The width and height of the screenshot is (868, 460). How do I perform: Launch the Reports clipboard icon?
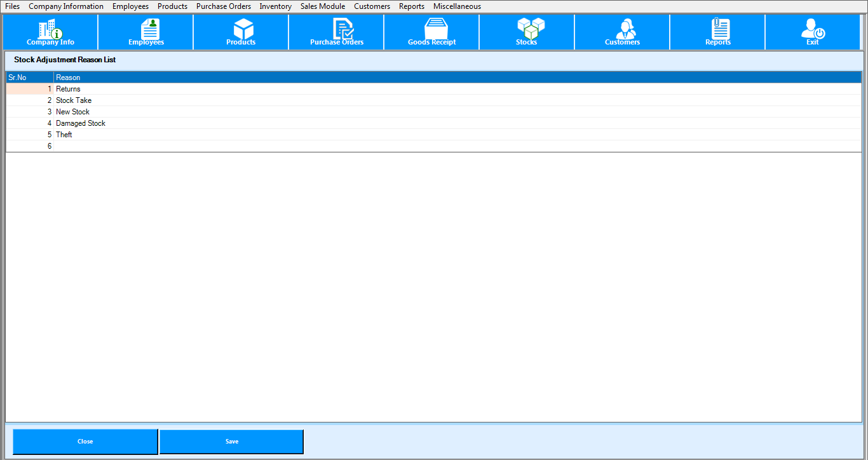coord(718,32)
